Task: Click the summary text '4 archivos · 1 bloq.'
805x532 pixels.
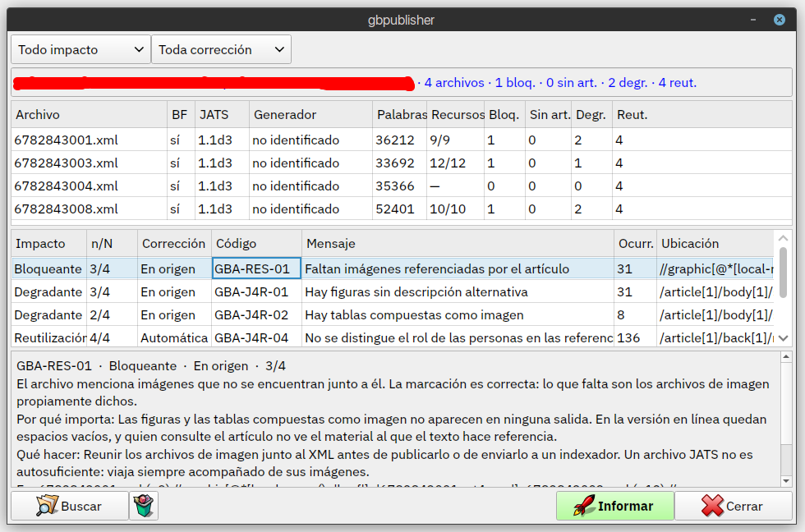Action: tap(480, 83)
